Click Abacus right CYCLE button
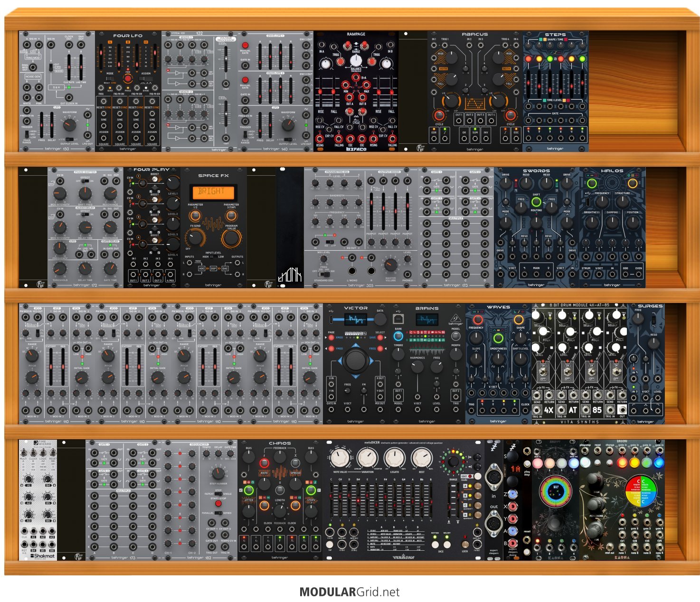This screenshot has height=602, width=700. [511, 115]
